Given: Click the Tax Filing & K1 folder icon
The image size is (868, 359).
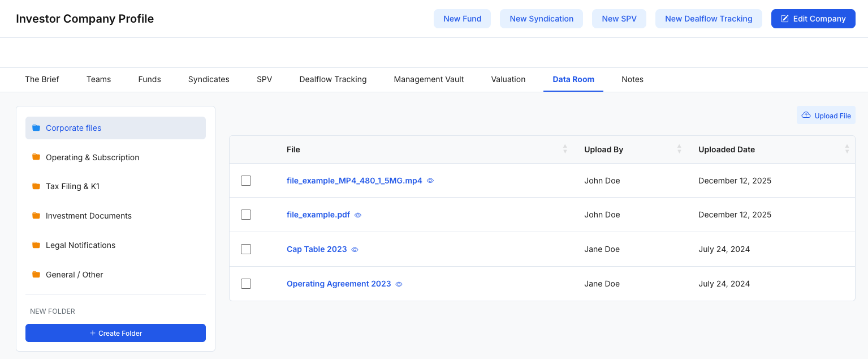Looking at the screenshot, I should [36, 186].
